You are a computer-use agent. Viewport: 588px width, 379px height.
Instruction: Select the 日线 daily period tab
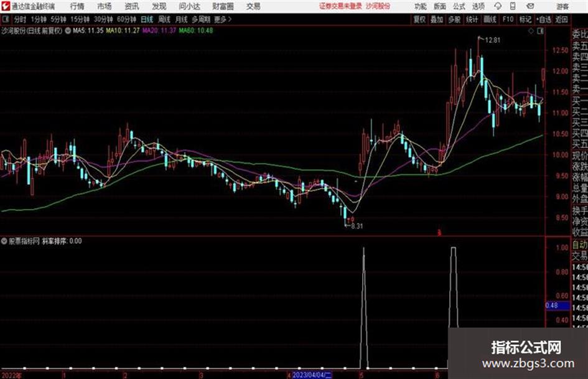coord(147,19)
